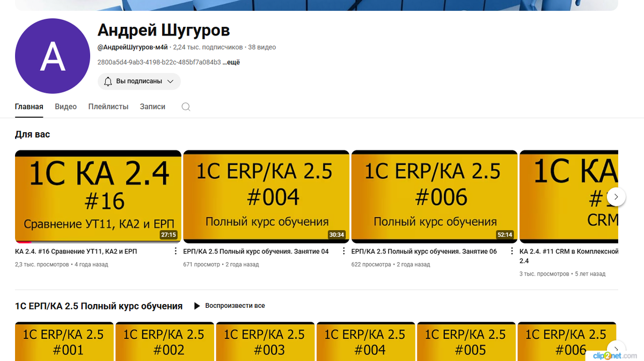Viewport: 644px width, 361px height.
Task: Show next videos in 'Для вас' row
Action: pos(616,197)
